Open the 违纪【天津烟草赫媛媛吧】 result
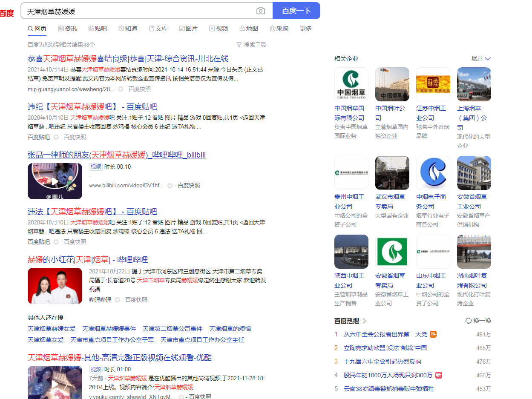The width and height of the screenshot is (532, 399). tap(92, 107)
